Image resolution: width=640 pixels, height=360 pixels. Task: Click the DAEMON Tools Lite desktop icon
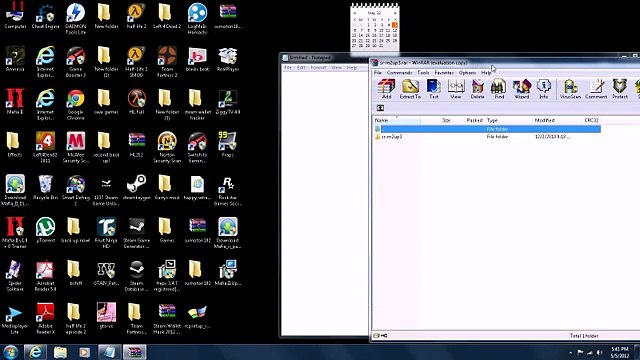[76, 18]
